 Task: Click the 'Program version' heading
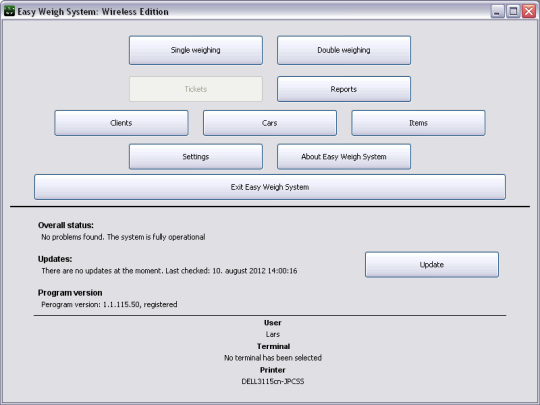[x=70, y=293]
